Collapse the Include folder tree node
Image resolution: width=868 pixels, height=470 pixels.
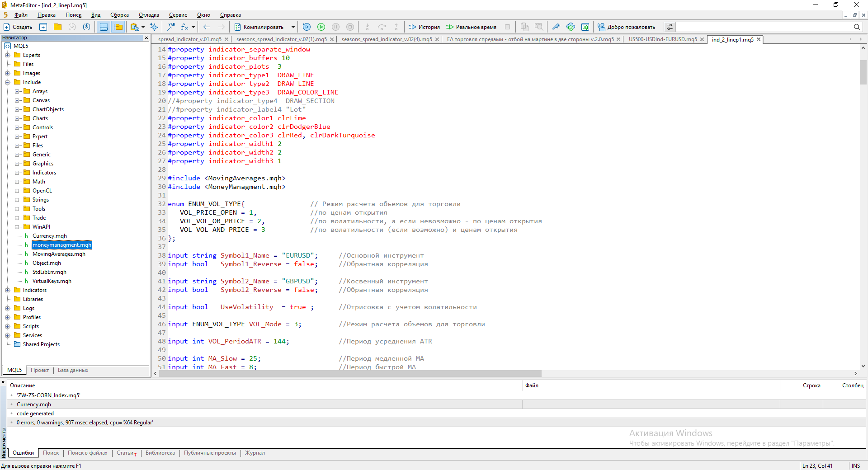click(8, 82)
